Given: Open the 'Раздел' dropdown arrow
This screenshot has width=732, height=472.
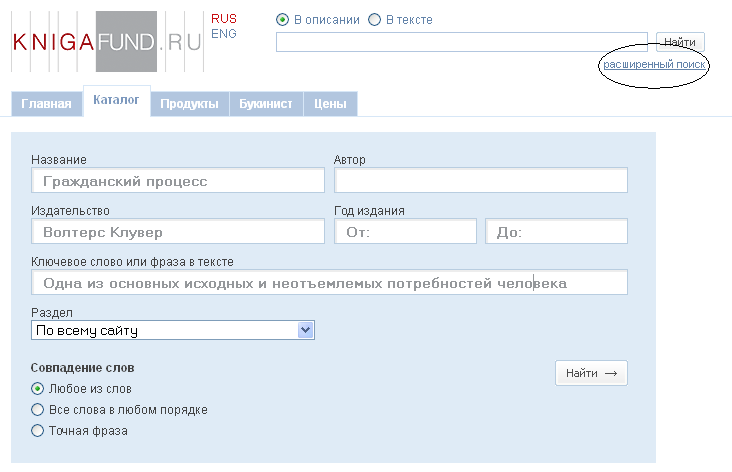Looking at the screenshot, I should [306, 330].
